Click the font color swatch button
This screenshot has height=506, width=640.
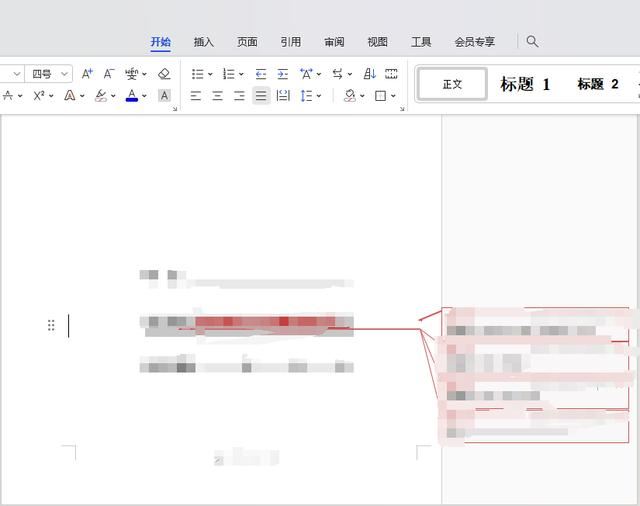pos(131,96)
